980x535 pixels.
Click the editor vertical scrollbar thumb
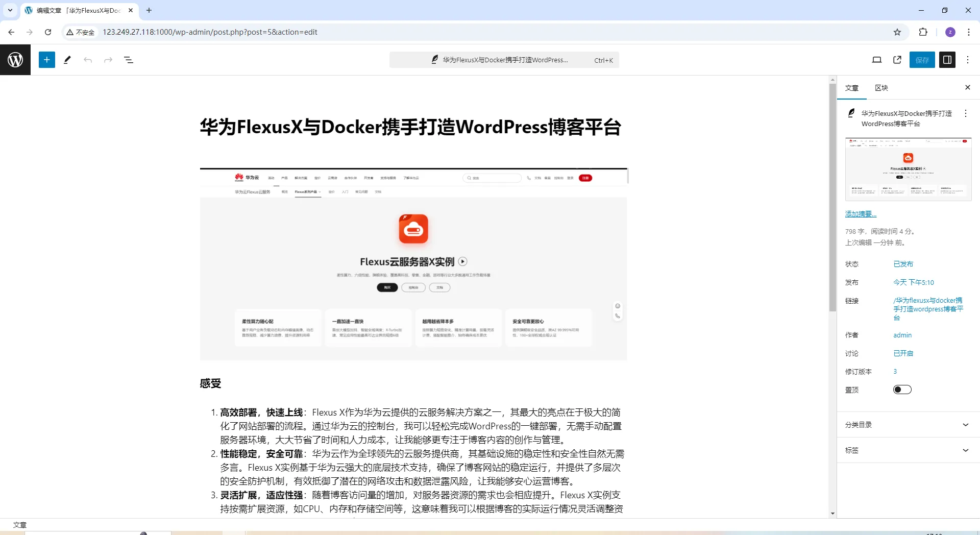pyautogui.click(x=832, y=198)
